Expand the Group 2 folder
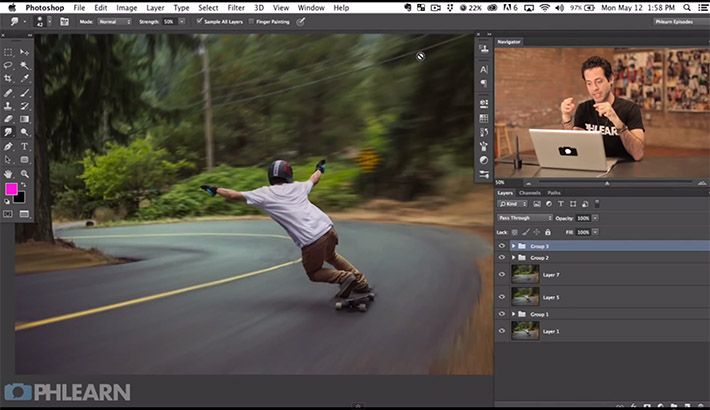Screen dimensions: 710x410 tap(513, 257)
